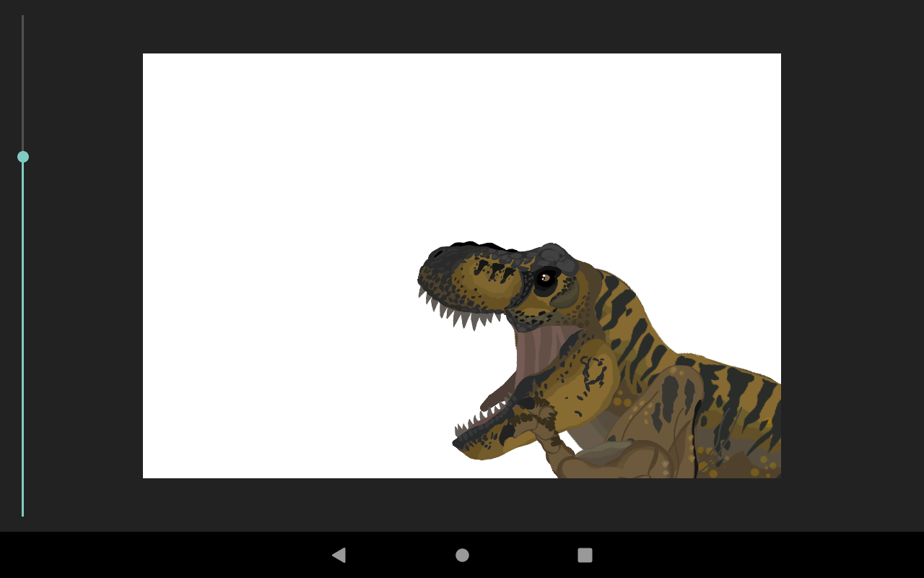The image size is (924, 578).
Task: Click the gray upper part of the slider track
Action: click(x=22, y=79)
